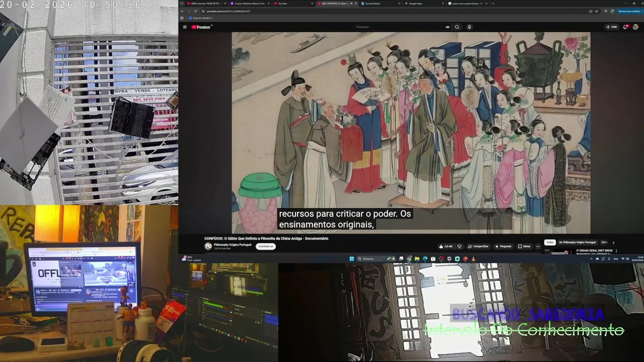This screenshot has height=362, width=644.
Task: Save video with Salvar button
Action: (x=524, y=246)
